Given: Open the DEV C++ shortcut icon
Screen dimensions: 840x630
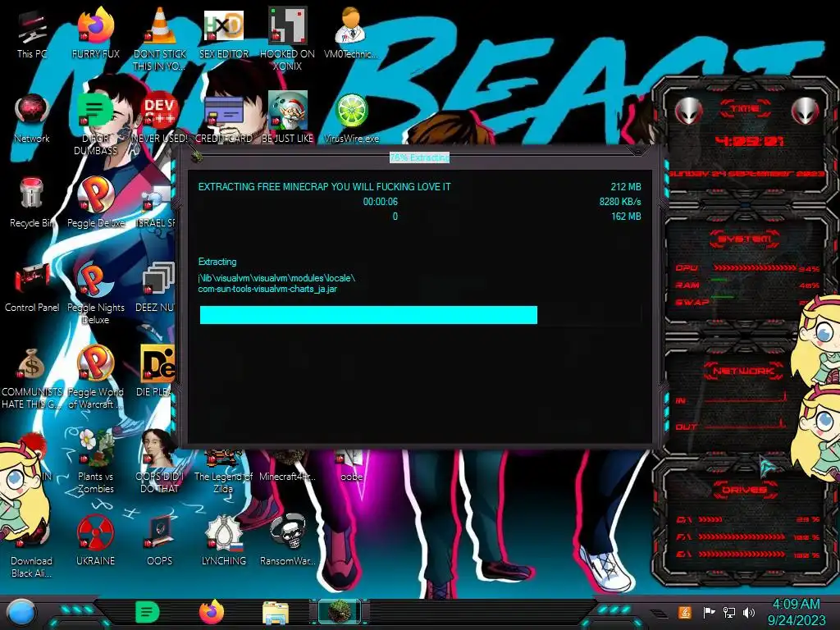Looking at the screenshot, I should (160, 111).
